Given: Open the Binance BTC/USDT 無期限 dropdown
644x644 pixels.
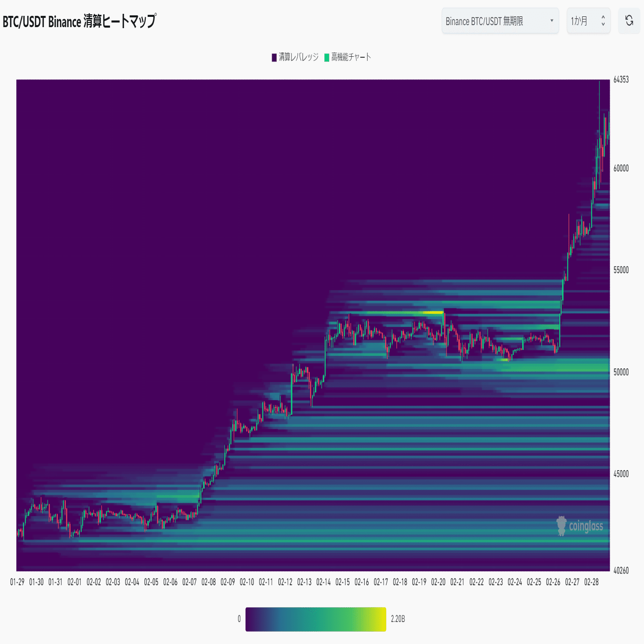Looking at the screenshot, I should [500, 21].
